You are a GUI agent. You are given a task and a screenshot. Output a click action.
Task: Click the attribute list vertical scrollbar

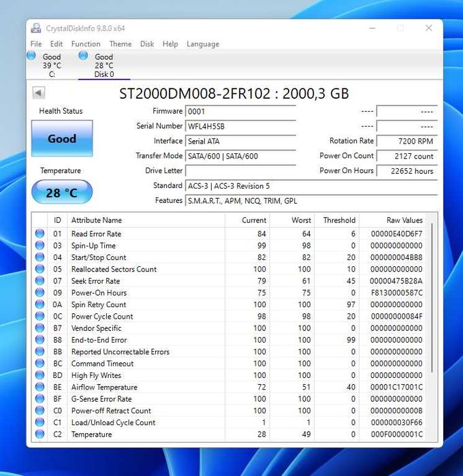(432, 298)
